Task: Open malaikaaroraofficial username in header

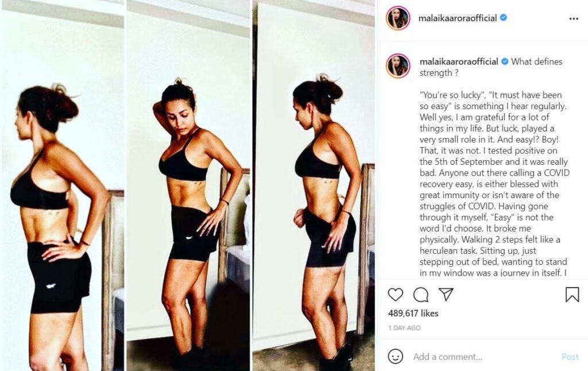Action: (458, 18)
